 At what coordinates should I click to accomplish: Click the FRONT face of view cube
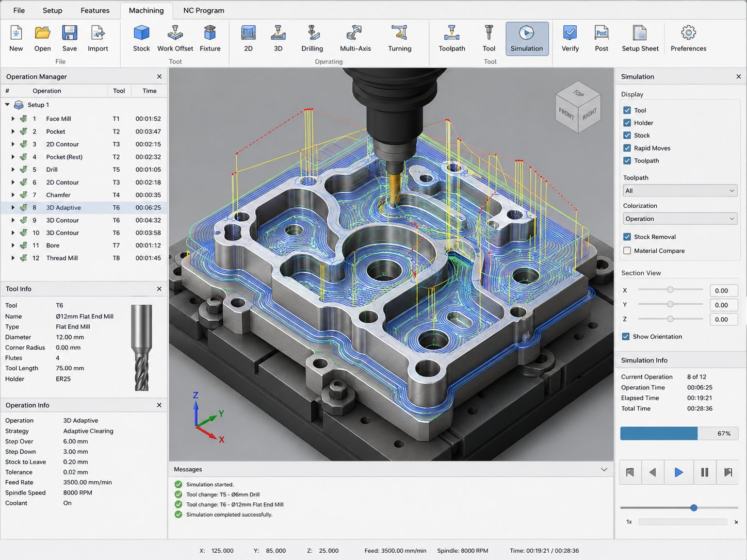coord(566,114)
